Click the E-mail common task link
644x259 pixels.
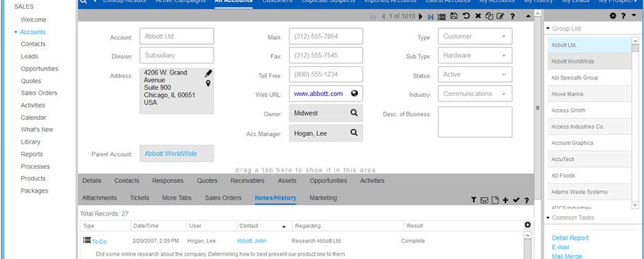click(x=561, y=247)
